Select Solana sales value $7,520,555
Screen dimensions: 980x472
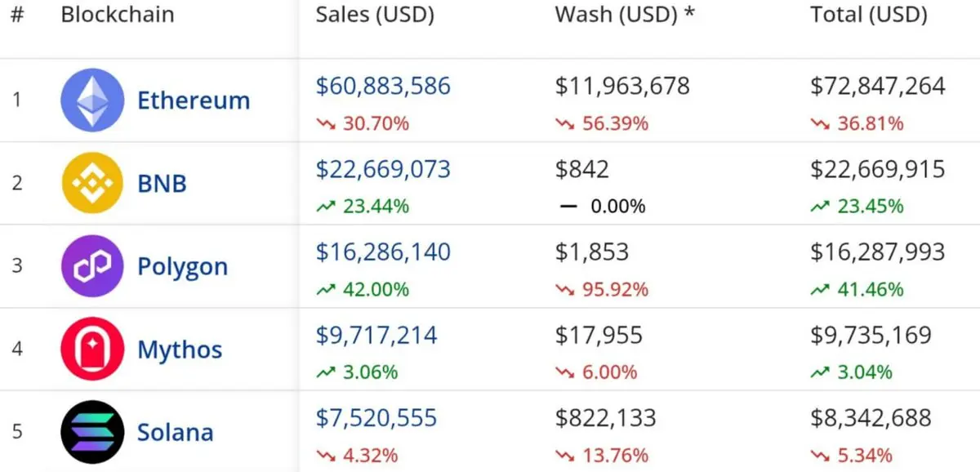pos(376,418)
